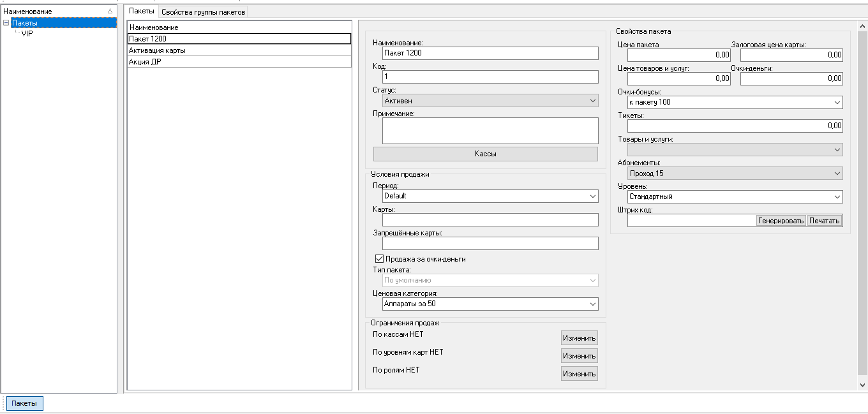The height and width of the screenshot is (414, 868).
Task: Click Наименование header in package list
Action: 239,27
